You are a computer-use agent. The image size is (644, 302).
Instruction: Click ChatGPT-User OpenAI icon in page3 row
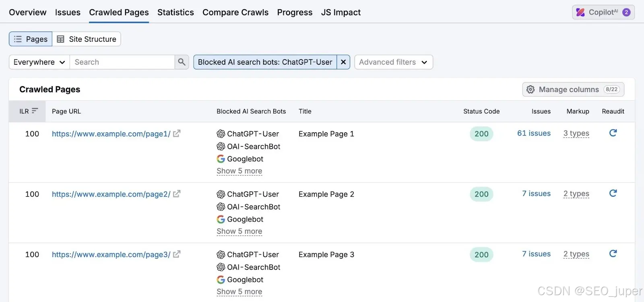tap(221, 255)
